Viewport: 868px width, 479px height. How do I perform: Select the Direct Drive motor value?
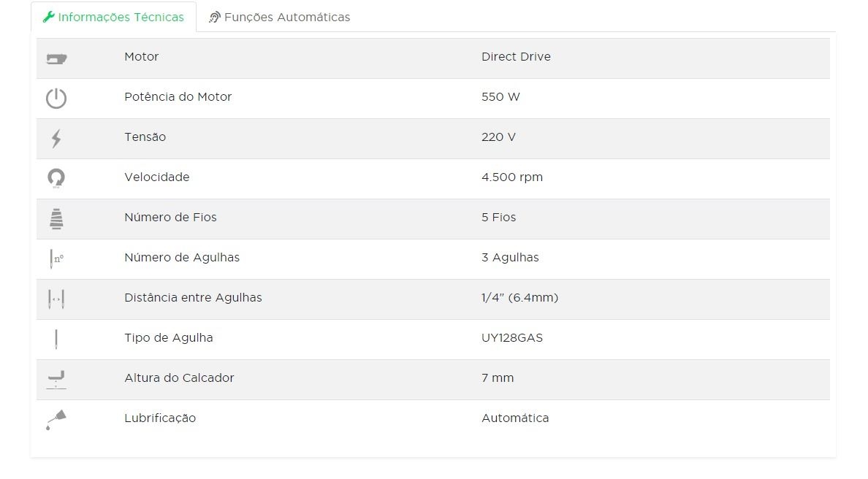click(516, 57)
